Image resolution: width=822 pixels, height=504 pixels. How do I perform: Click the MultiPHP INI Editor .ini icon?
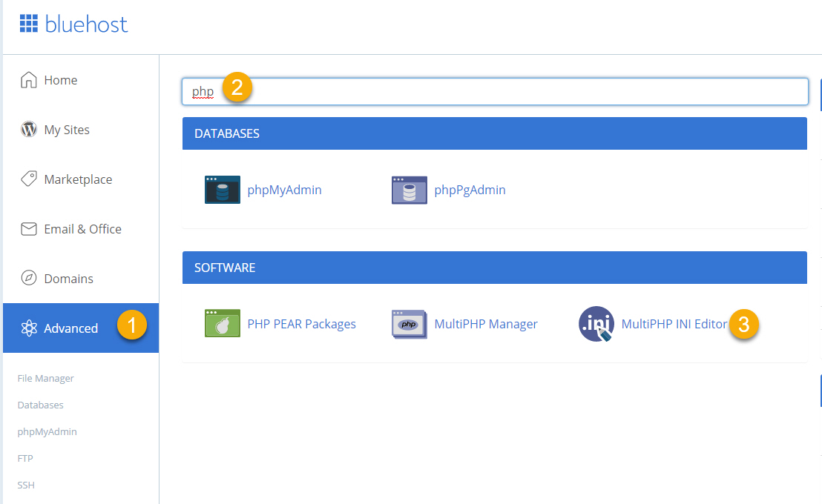(x=596, y=324)
